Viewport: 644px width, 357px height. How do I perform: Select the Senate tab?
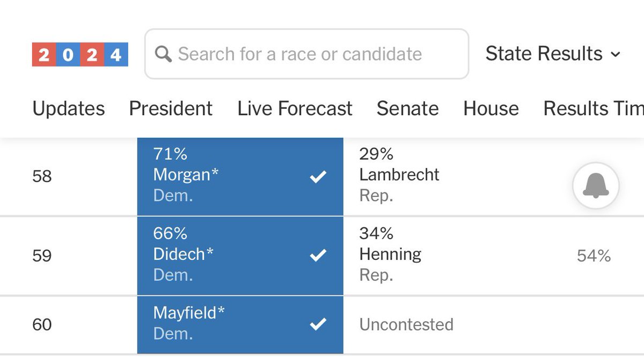pyautogui.click(x=407, y=109)
